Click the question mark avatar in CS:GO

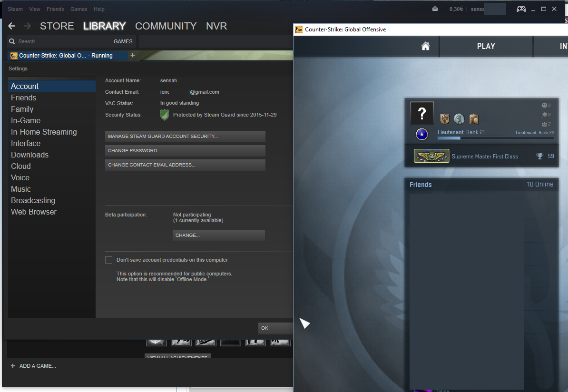(x=422, y=113)
